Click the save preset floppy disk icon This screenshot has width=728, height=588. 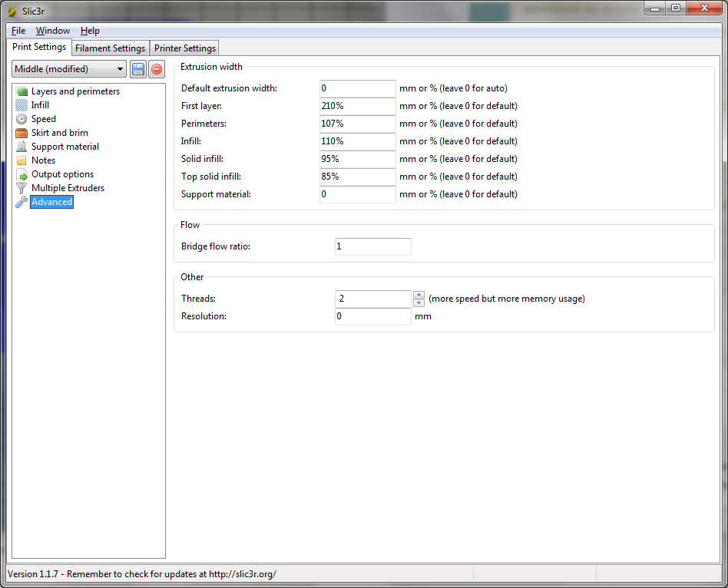138,69
